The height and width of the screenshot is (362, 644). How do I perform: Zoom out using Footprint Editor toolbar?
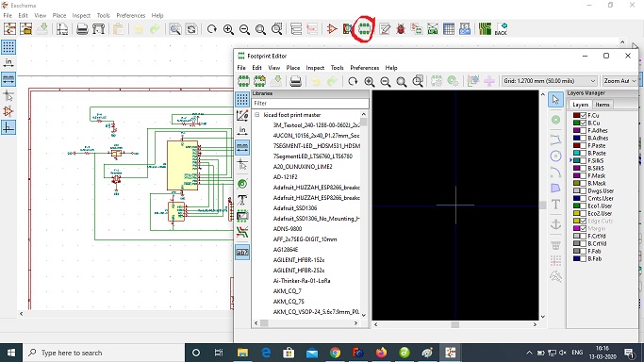(386, 81)
